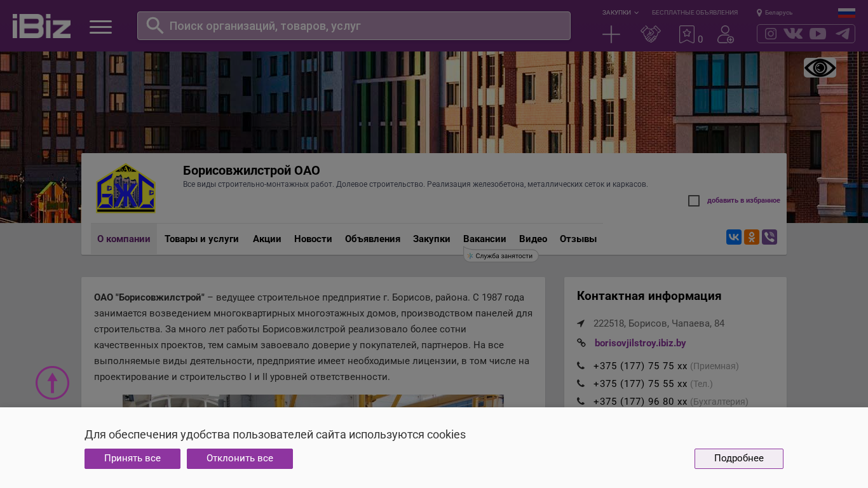Click the location pin near Беларусь
The height and width of the screenshot is (488, 868).
click(759, 13)
